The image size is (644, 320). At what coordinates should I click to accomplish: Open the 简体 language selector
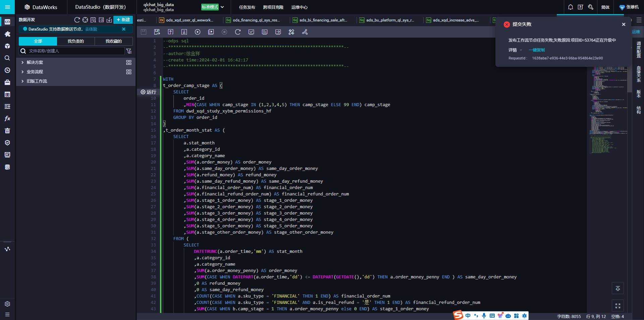[x=605, y=7]
